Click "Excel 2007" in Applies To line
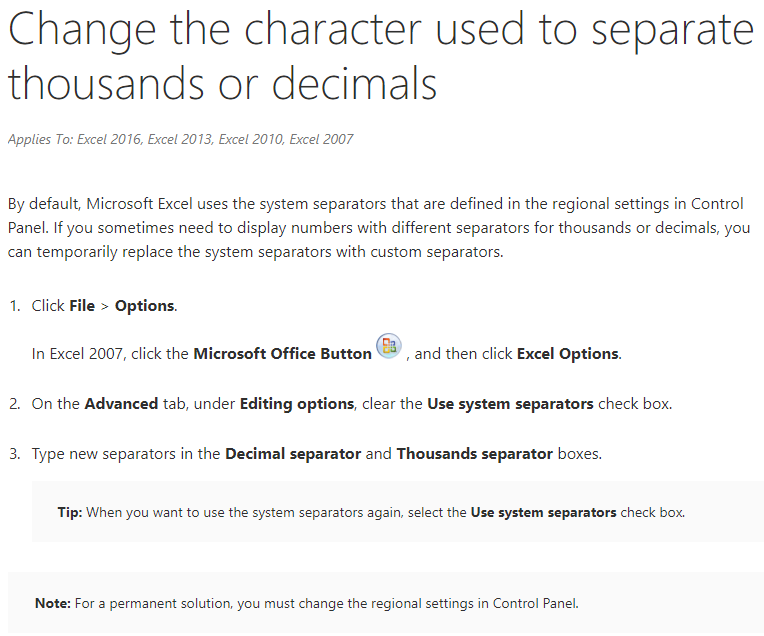 [321, 139]
